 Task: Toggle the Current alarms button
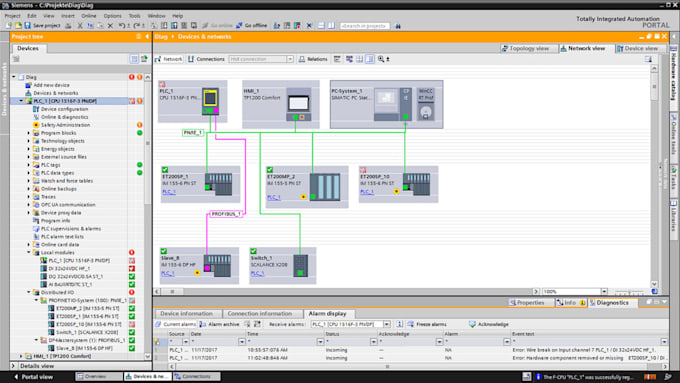tap(176, 324)
